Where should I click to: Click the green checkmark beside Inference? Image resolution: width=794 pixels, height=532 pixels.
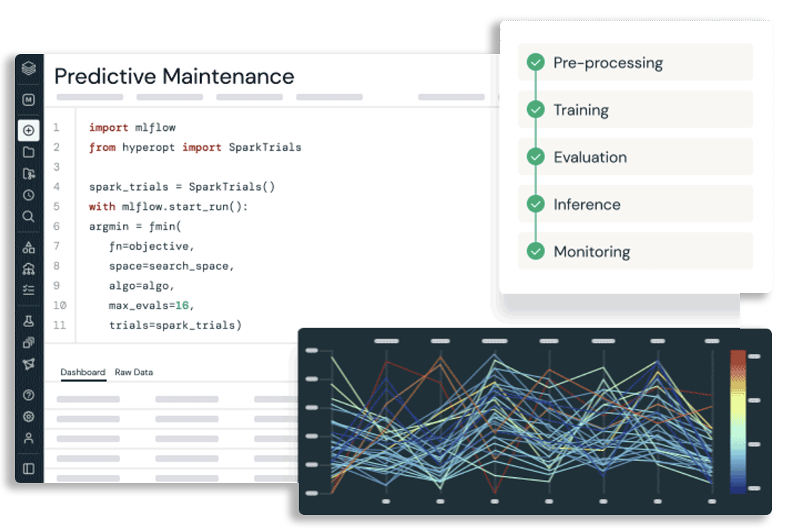point(536,204)
